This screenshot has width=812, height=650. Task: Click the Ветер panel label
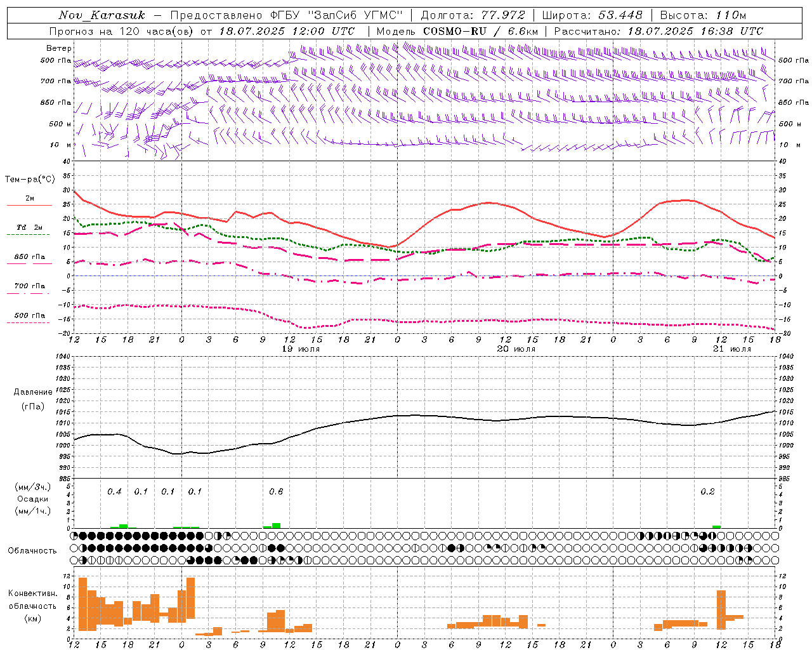tap(59, 48)
